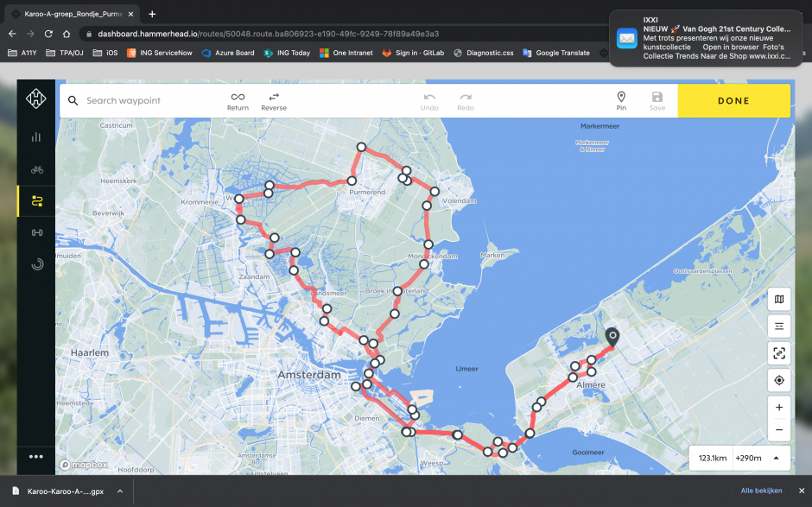This screenshot has height=507, width=812.
Task: Zoom in the map with plus
Action: (x=779, y=408)
